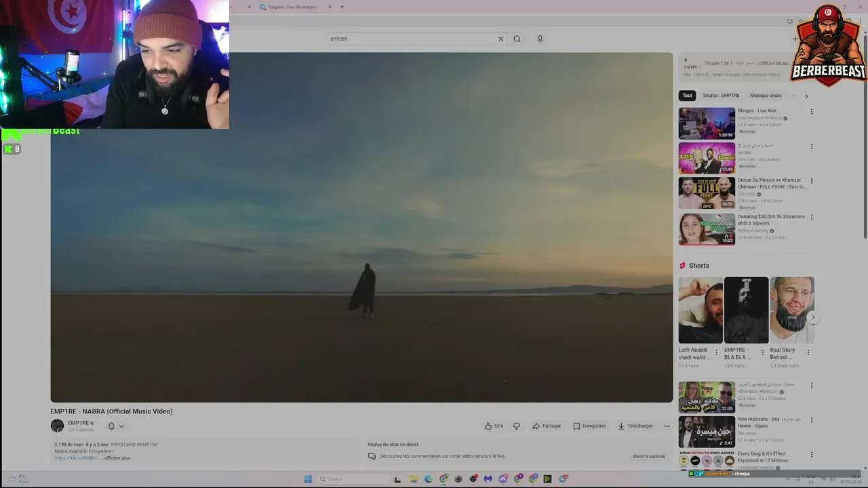868x488 pixels.
Task: Open options for the YEAH BOII video
Action: (x=811, y=386)
